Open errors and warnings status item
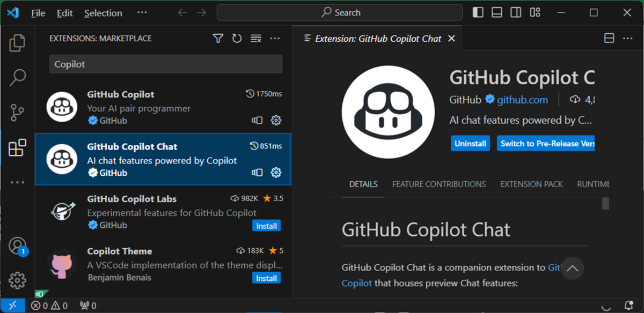Viewport: 644px width, 313px height. point(50,305)
